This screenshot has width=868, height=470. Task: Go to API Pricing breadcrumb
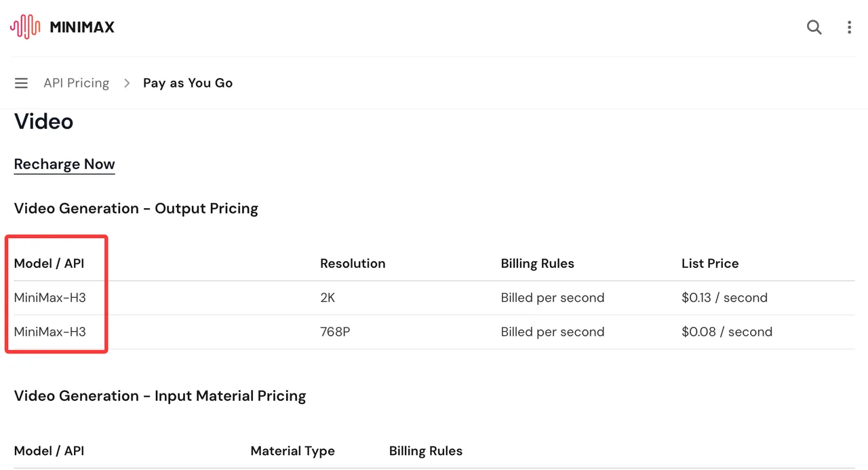point(77,83)
